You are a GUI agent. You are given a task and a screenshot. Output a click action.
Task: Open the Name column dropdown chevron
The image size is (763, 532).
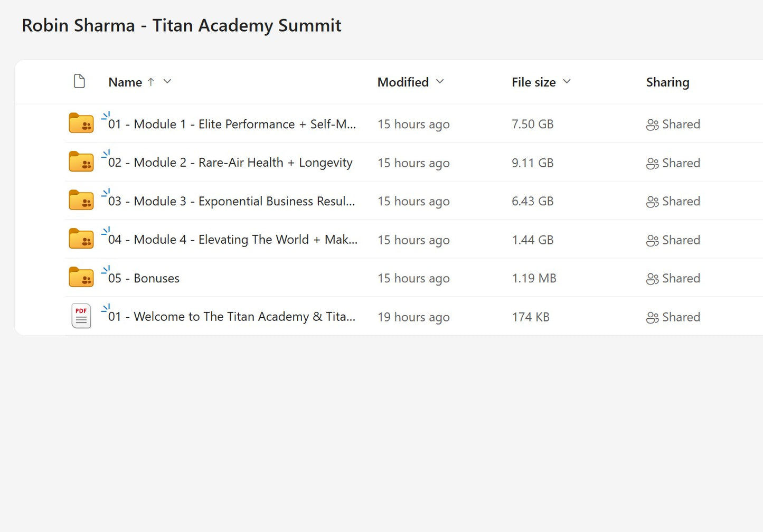[167, 82]
